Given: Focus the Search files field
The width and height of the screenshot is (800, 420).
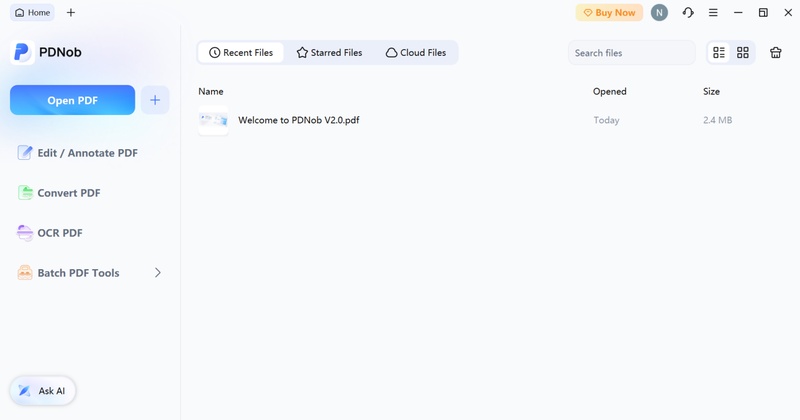Looking at the screenshot, I should tap(632, 53).
